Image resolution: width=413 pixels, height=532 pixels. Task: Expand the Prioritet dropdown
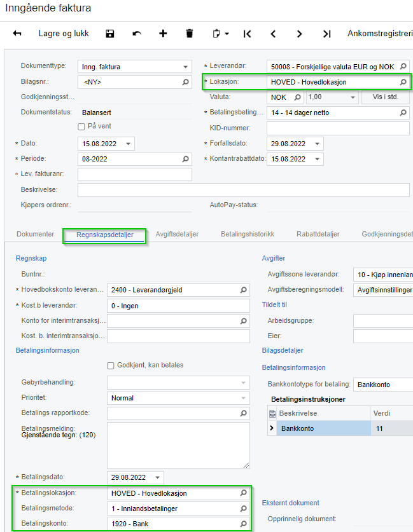[243, 399]
